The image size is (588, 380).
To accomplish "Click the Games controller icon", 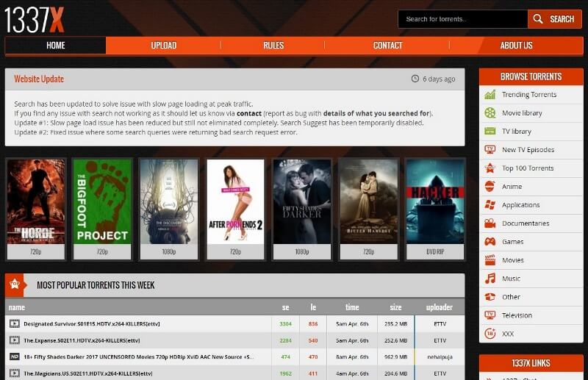I will [x=490, y=242].
